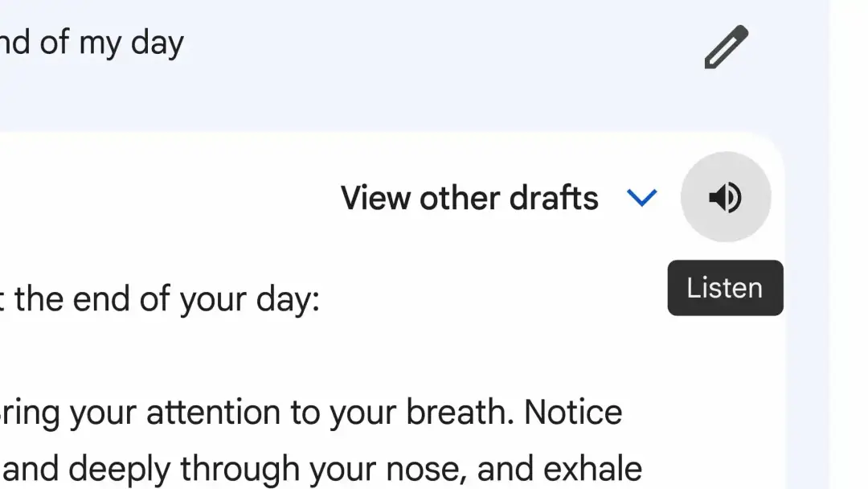Click the word ring at the response's left edge

coord(30,414)
